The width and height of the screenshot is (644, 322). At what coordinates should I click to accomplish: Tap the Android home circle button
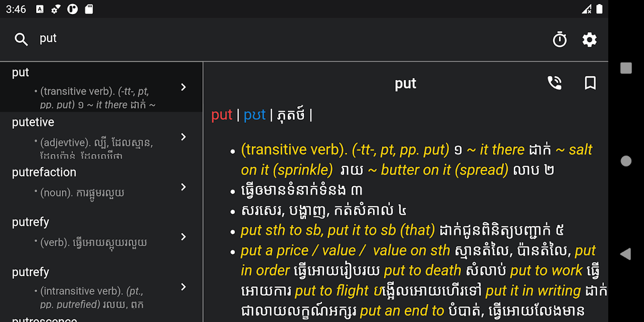pos(626,161)
